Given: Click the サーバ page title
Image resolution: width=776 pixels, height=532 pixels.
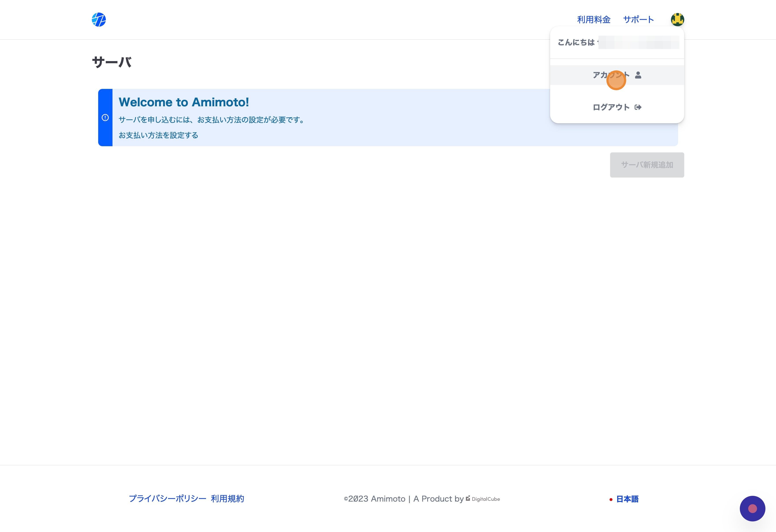Looking at the screenshot, I should (x=112, y=62).
